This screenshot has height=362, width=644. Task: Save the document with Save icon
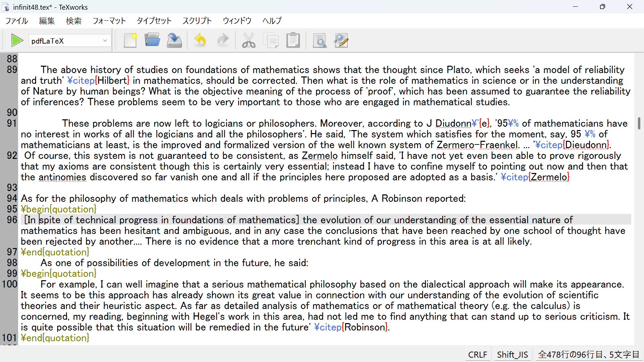[174, 41]
